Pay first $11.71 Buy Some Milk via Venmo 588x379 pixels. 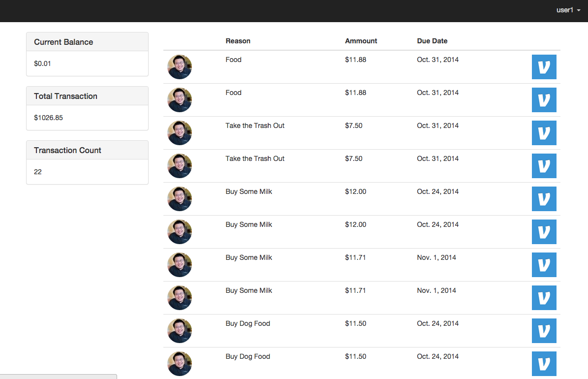(x=544, y=265)
